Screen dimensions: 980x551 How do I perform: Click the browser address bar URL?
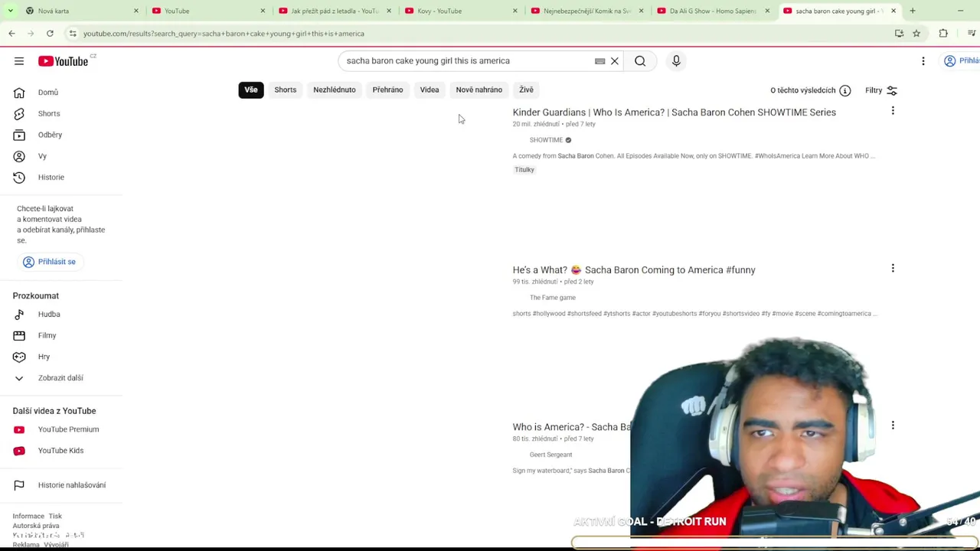tap(224, 34)
